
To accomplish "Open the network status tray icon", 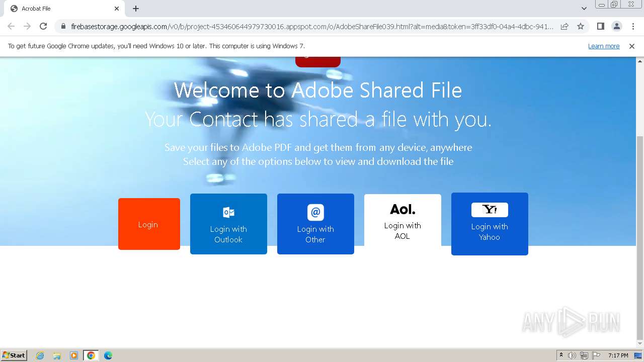I will (584, 355).
